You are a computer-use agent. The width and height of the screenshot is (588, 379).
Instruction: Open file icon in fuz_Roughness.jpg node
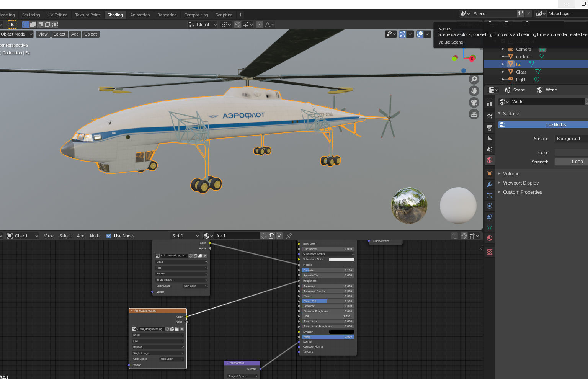(177, 329)
